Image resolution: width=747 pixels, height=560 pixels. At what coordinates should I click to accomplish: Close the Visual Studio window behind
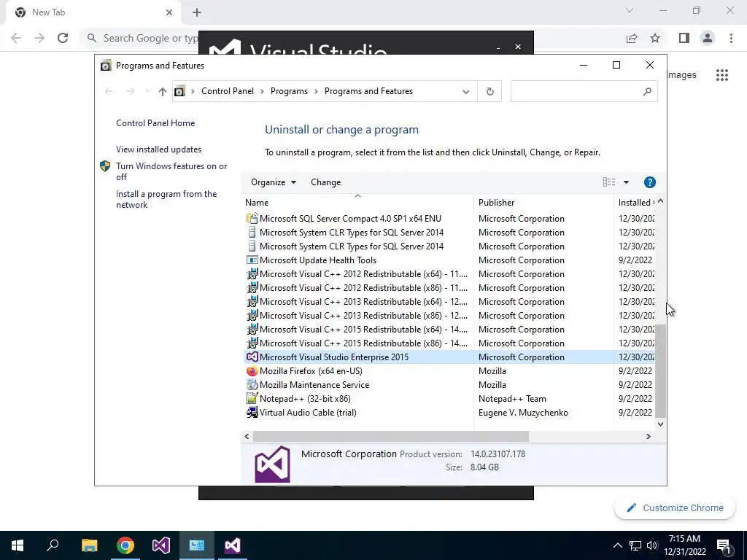tap(518, 47)
